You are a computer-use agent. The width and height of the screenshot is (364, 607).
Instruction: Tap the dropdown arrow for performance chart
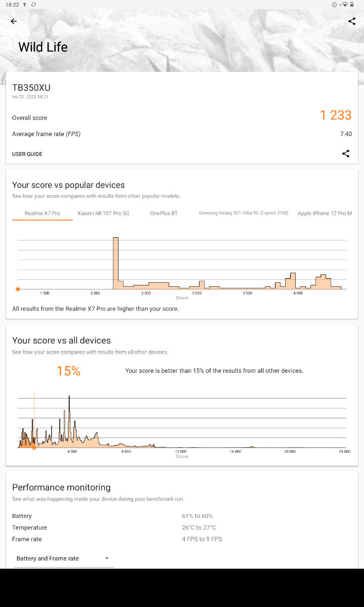[x=107, y=558]
